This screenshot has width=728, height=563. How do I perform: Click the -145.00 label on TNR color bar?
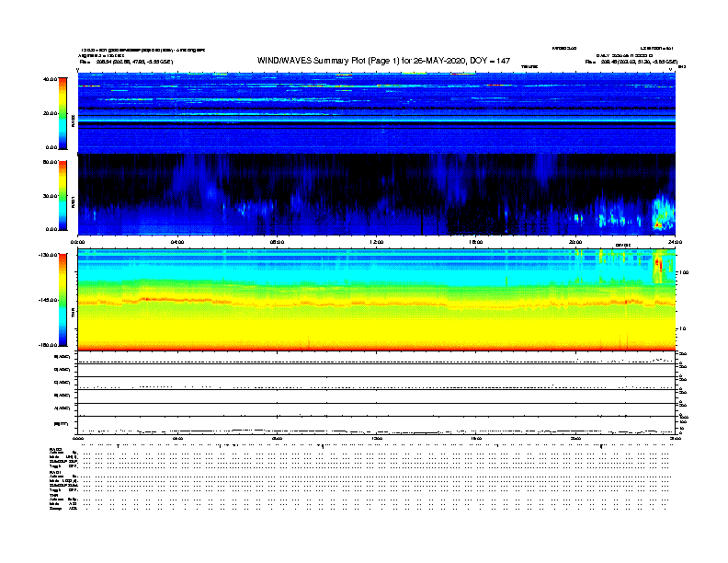click(49, 300)
